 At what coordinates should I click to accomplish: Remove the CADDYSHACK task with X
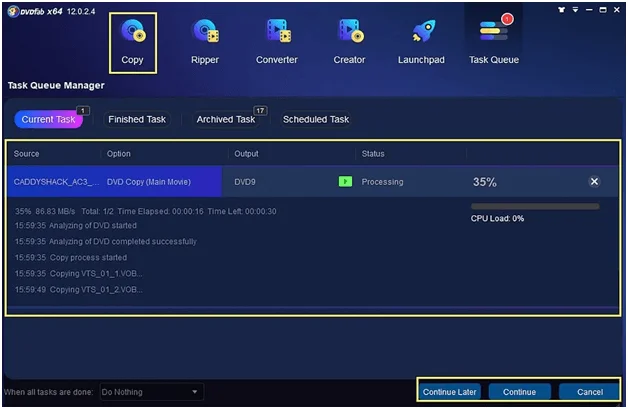coord(594,181)
